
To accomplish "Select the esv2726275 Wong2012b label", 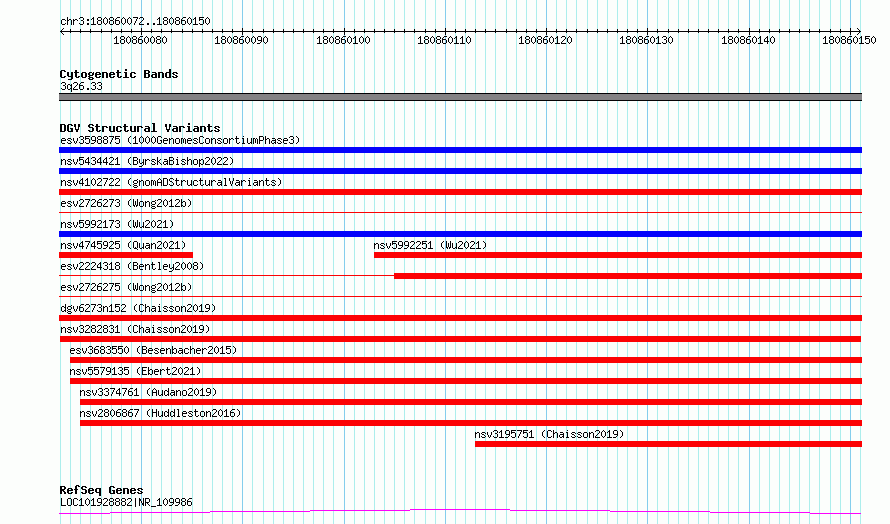I will tap(126, 287).
